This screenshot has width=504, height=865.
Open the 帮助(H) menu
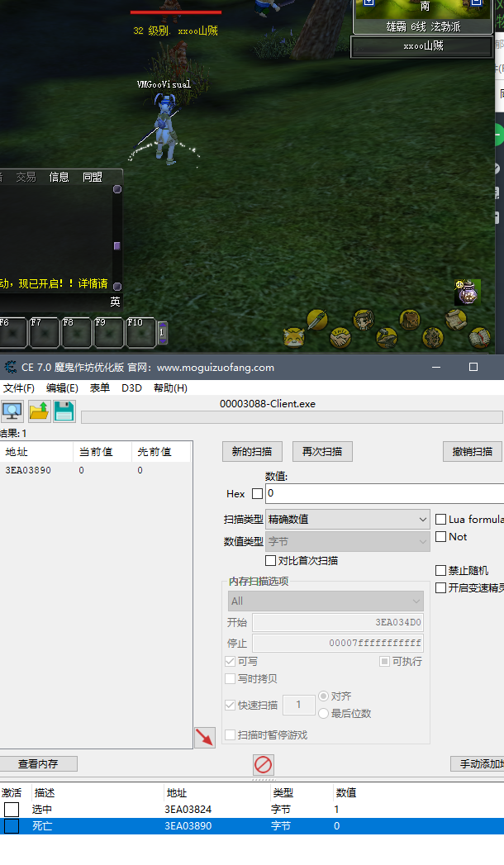(170, 387)
